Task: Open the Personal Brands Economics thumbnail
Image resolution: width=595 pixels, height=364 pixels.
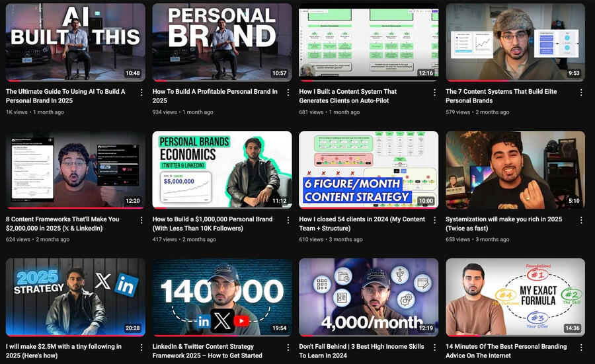Action: [x=222, y=170]
